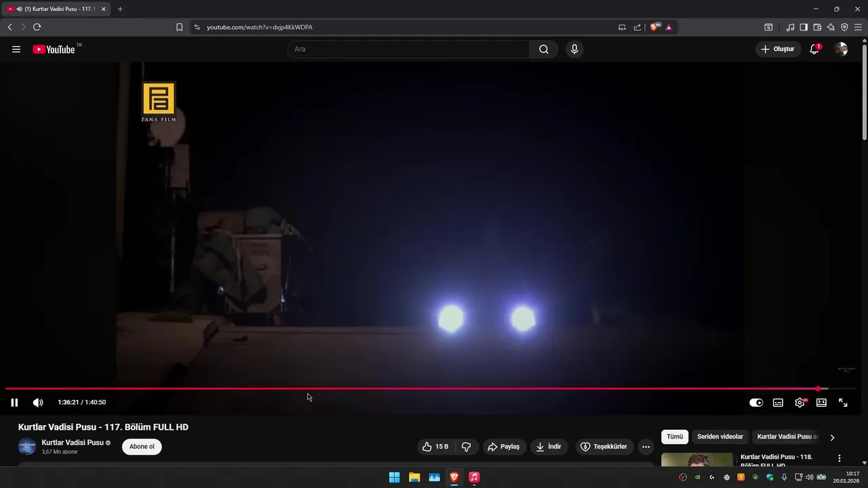This screenshot has width=868, height=488.
Task: Start voice search with microphone icon
Action: point(574,49)
